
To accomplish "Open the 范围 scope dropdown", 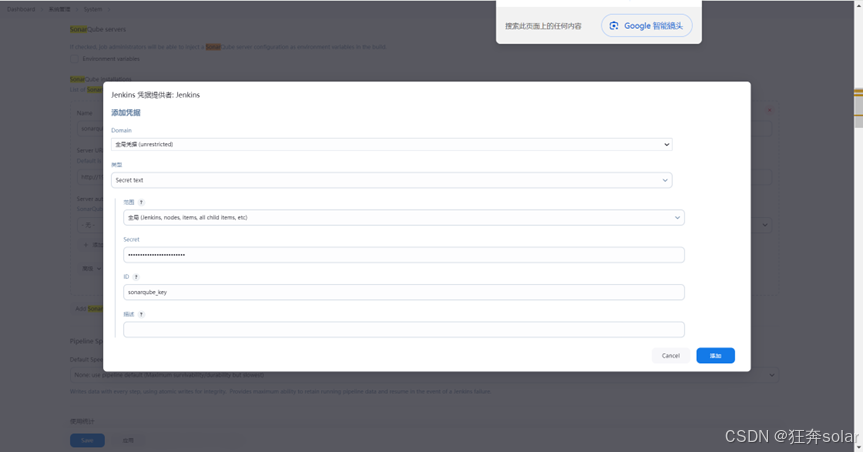I will pyautogui.click(x=403, y=217).
